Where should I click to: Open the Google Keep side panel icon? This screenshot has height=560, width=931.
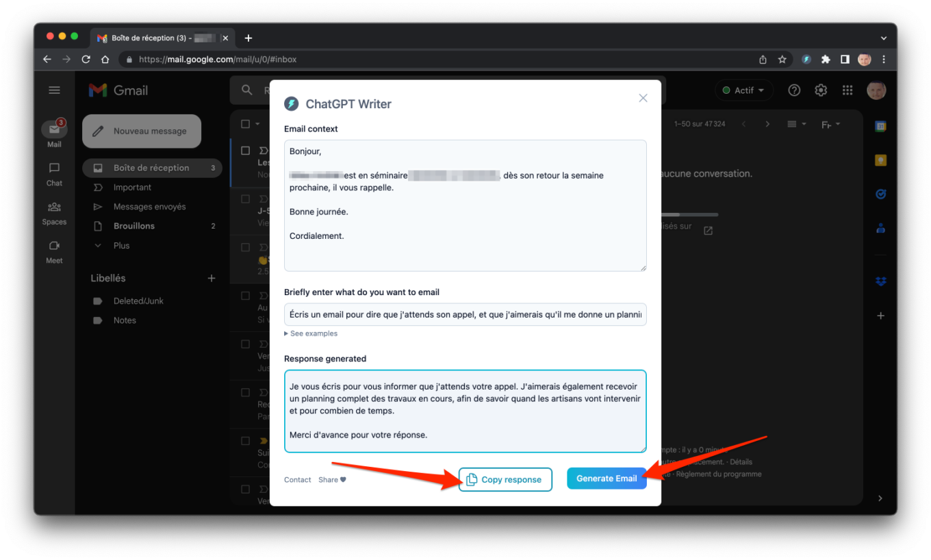pyautogui.click(x=881, y=160)
